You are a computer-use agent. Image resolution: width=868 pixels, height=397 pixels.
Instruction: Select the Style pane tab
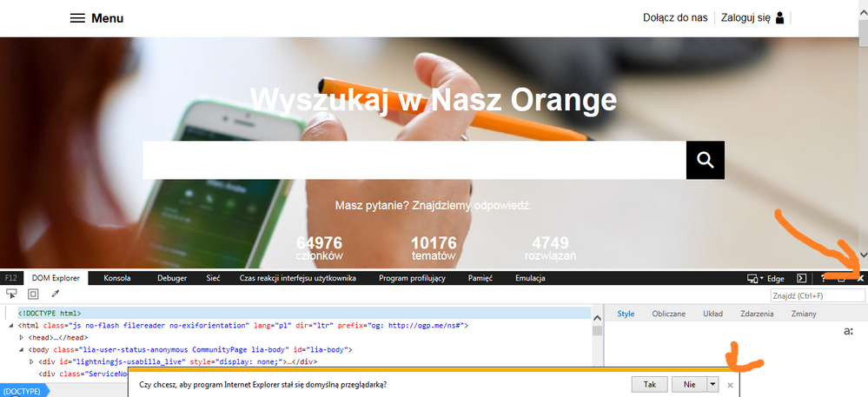(x=626, y=314)
